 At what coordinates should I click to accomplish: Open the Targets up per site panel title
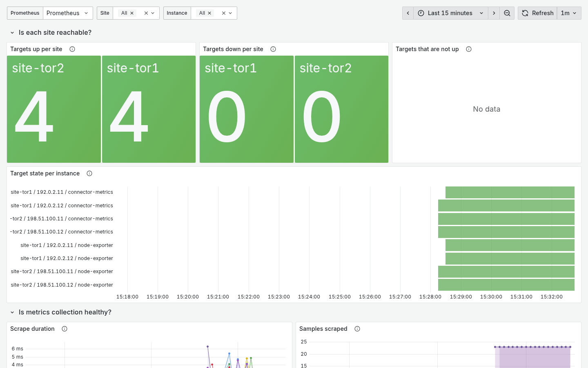[x=36, y=49]
